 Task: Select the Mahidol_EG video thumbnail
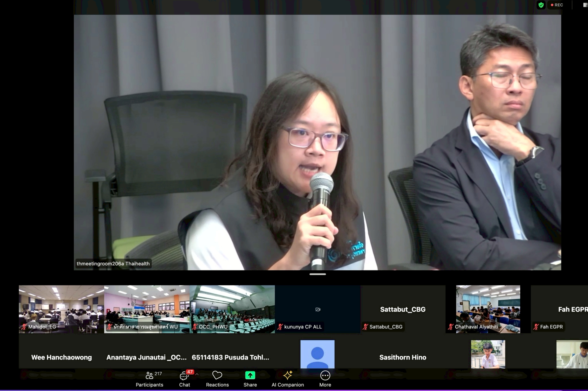(61, 309)
